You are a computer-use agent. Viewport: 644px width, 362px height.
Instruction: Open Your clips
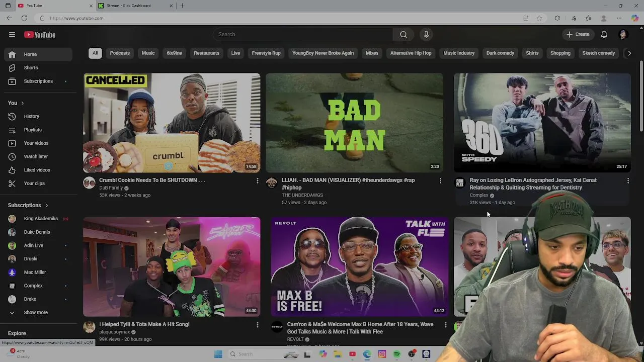pyautogui.click(x=38, y=184)
